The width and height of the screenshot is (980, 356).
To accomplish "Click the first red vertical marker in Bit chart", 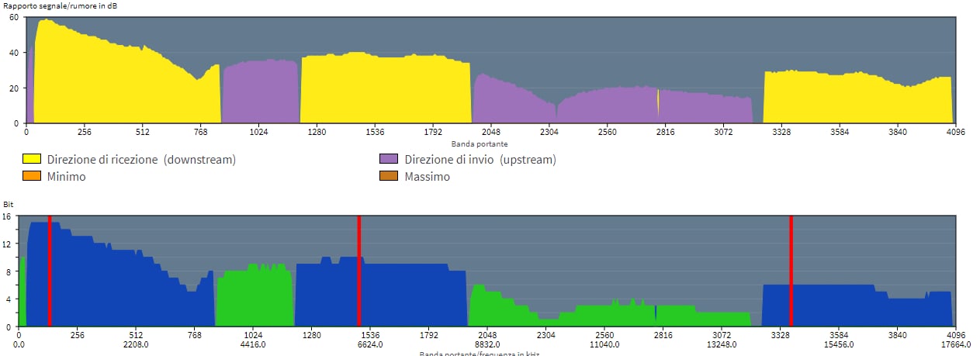I will click(x=49, y=271).
